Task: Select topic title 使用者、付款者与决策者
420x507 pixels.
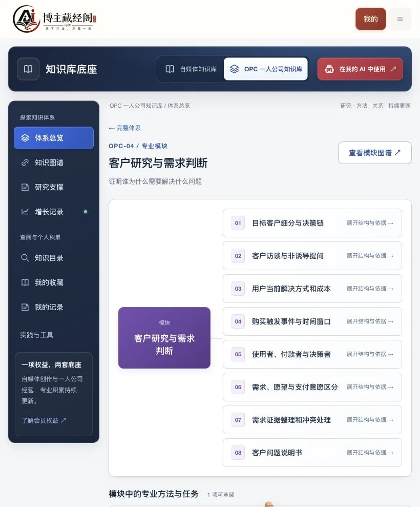Action: point(291,354)
